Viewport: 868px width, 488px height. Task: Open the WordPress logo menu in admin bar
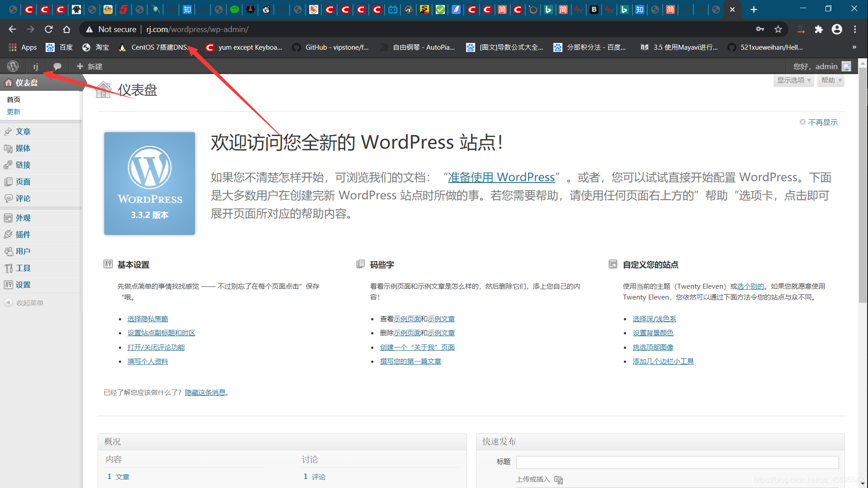(x=13, y=66)
